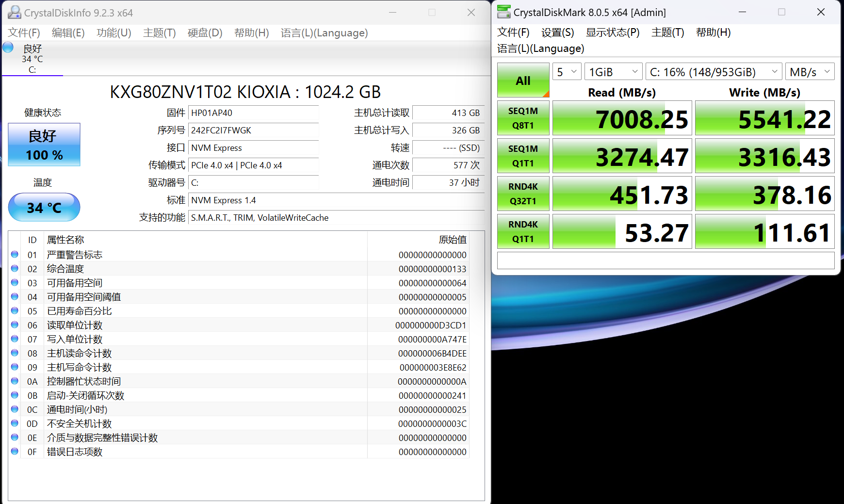Click the host total writes value 326 GB
Image resolution: width=844 pixels, height=504 pixels.
(448, 130)
